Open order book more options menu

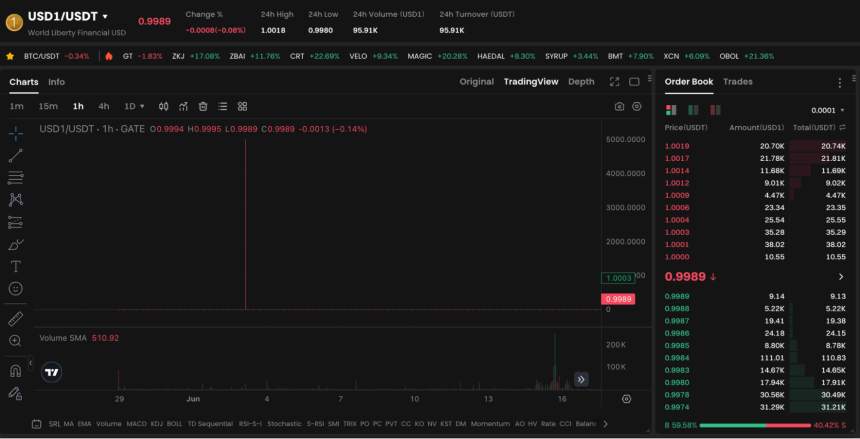(839, 82)
